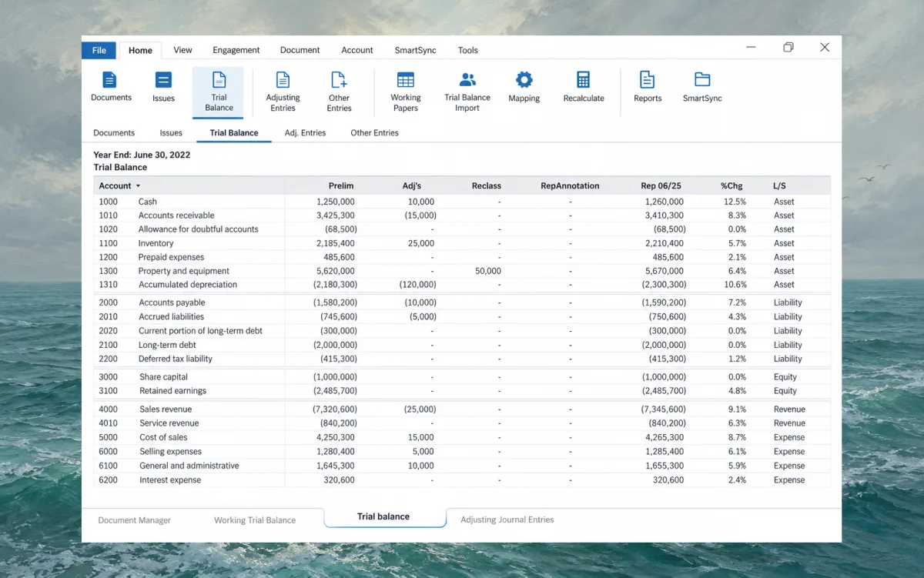Click the Issues ribbon icon
This screenshot has width=924, height=578.
tap(163, 86)
